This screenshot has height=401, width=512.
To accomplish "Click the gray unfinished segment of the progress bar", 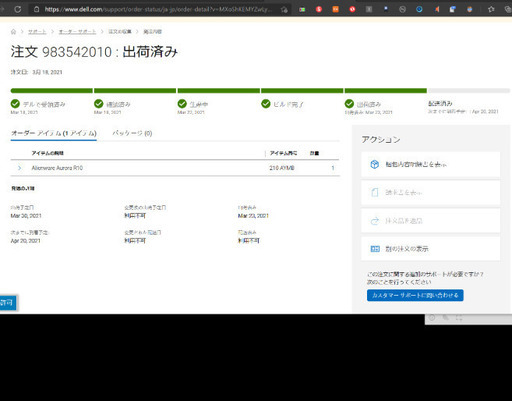I will coord(469,91).
